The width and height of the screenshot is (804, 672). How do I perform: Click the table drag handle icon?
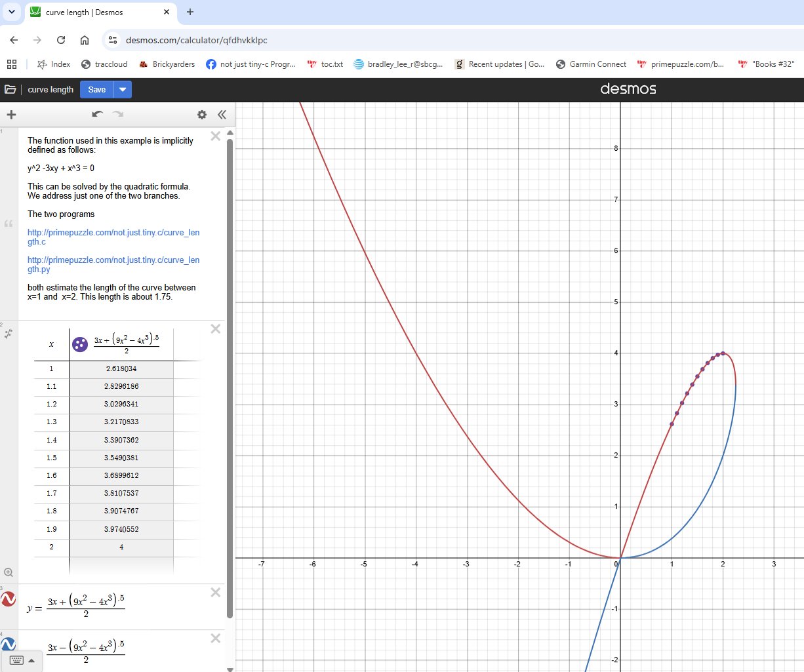point(9,334)
